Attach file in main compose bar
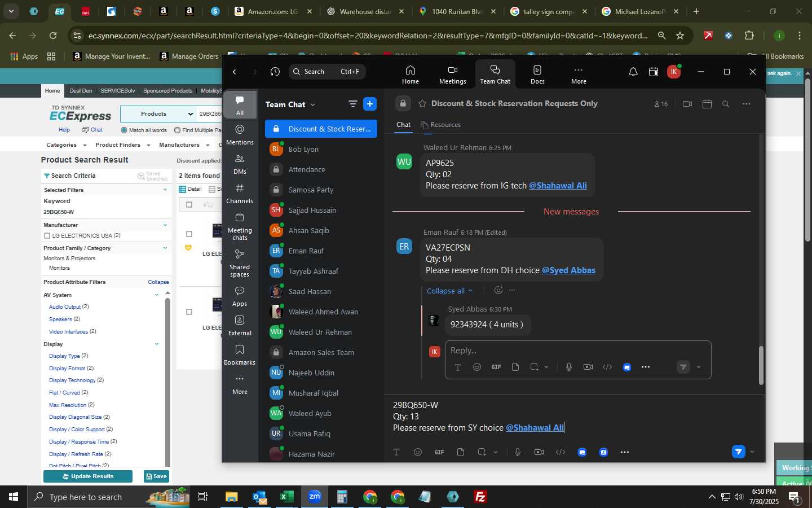This screenshot has width=812, height=508. click(461, 452)
